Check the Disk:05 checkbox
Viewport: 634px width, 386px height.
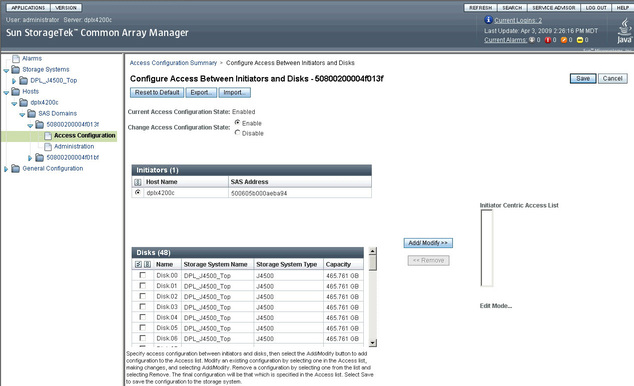click(x=143, y=328)
